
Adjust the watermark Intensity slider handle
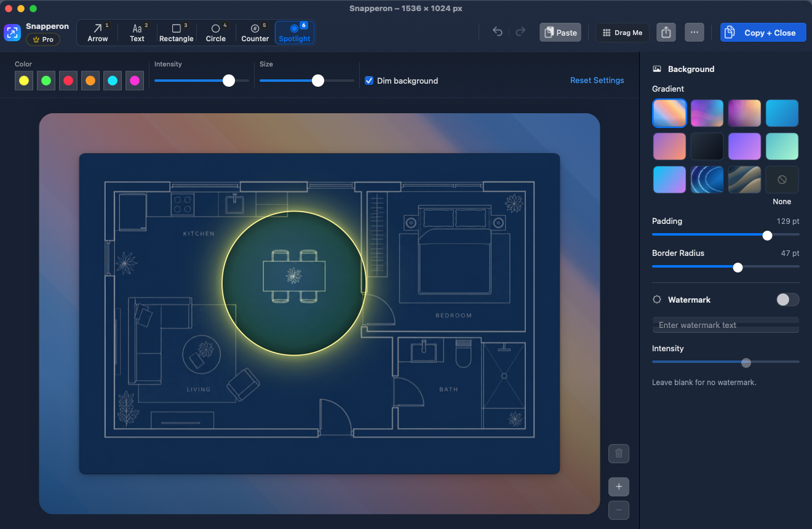(x=746, y=363)
